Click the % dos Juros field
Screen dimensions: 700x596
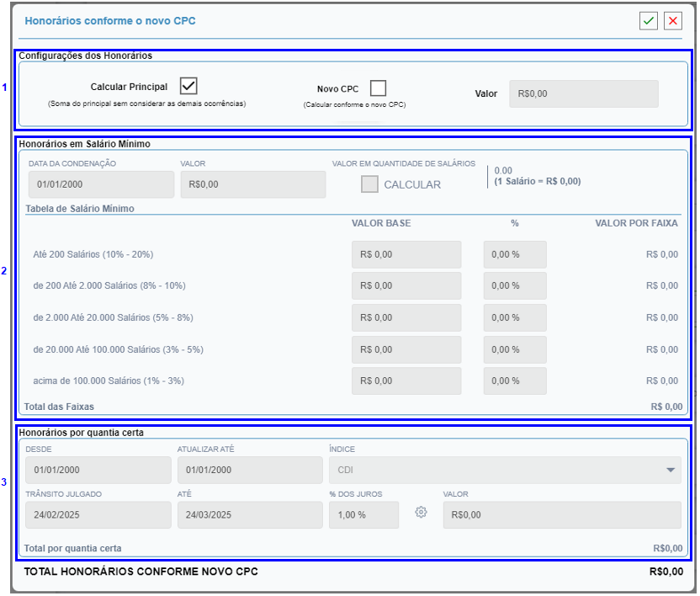tap(363, 514)
